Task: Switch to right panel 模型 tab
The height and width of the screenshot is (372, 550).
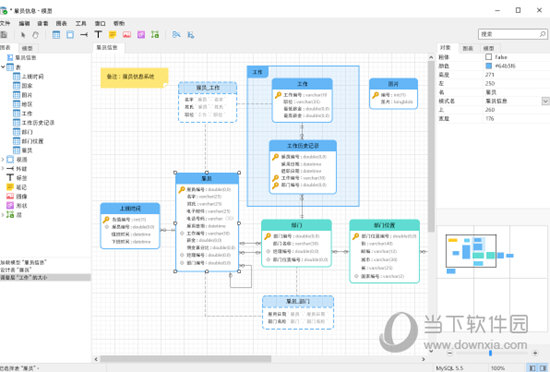Action: [489, 48]
